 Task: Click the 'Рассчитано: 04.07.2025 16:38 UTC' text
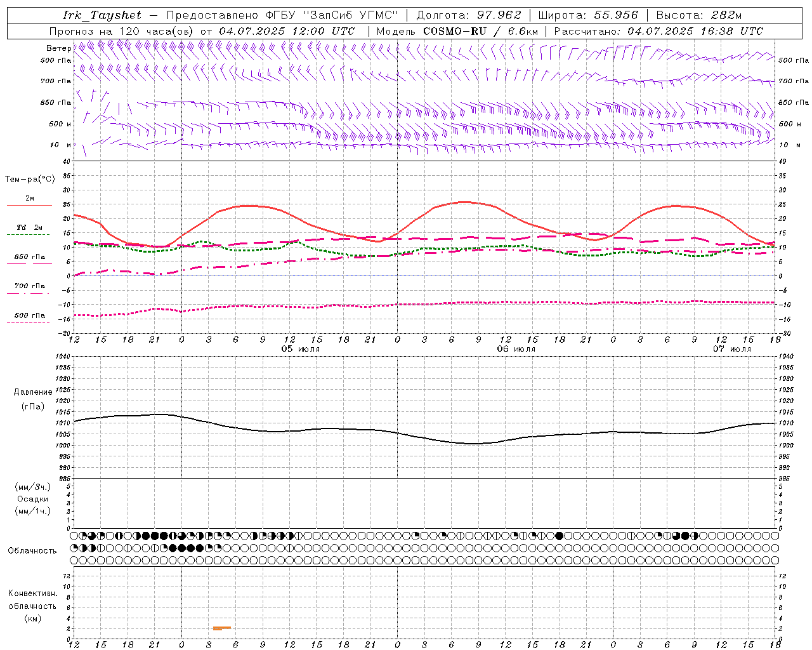[658, 31]
